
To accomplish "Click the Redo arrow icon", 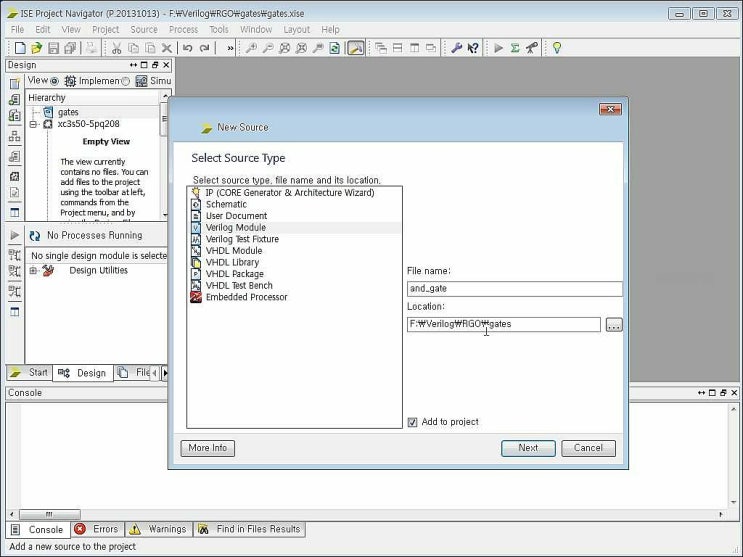I will click(x=204, y=48).
